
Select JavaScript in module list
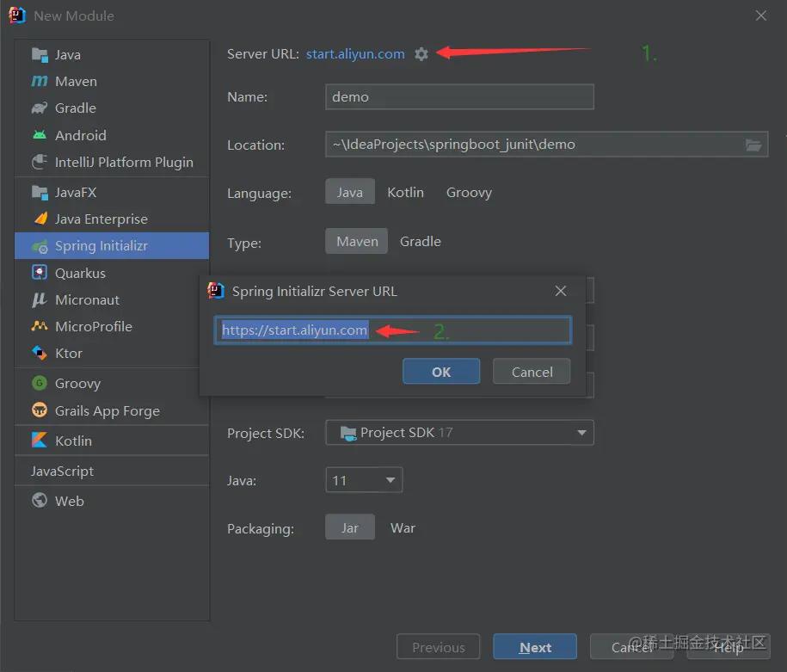[112, 472]
